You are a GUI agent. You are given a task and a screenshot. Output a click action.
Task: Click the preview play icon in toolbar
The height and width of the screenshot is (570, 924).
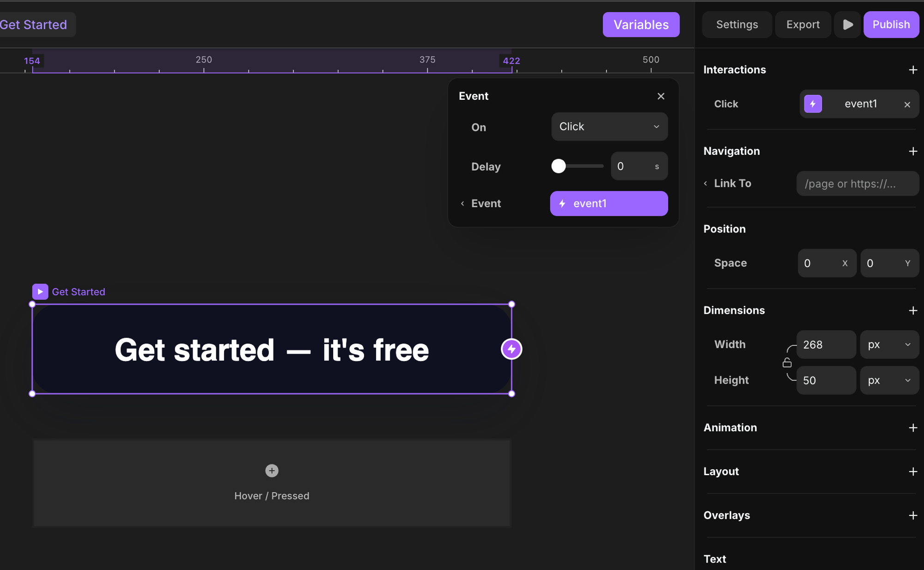coord(847,25)
